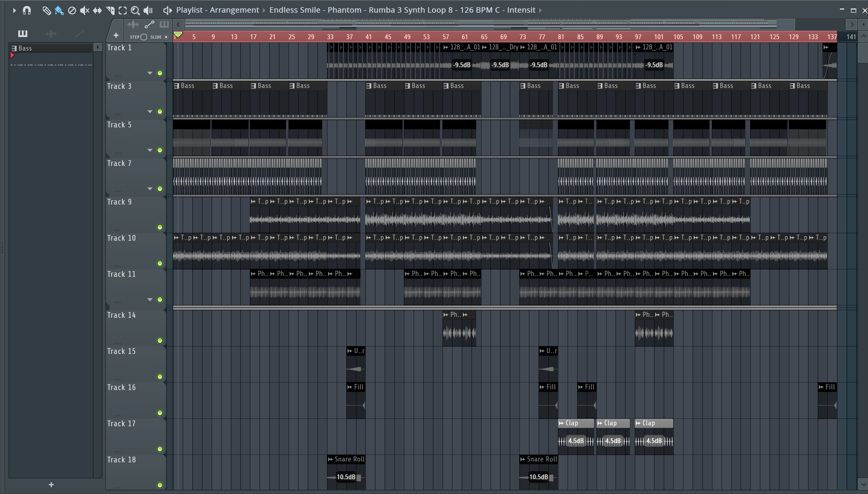This screenshot has height=494, width=868.
Task: Expand Track 3 group arrow
Action: [x=150, y=112]
